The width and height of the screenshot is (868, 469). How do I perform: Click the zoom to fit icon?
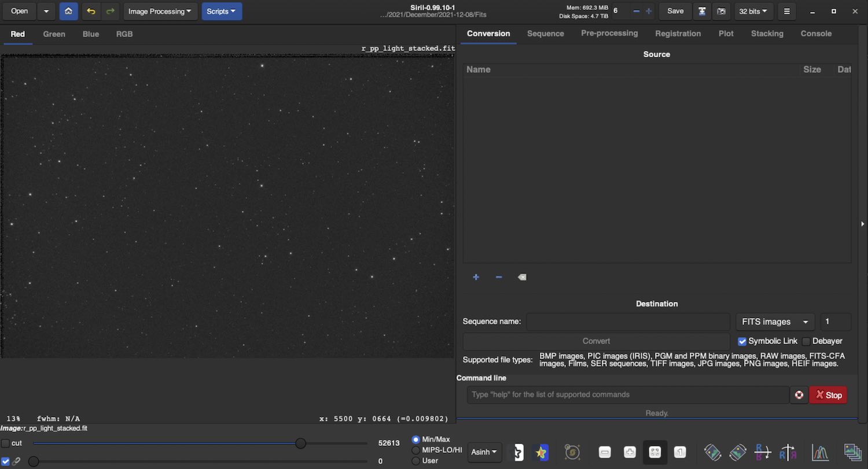coord(655,452)
